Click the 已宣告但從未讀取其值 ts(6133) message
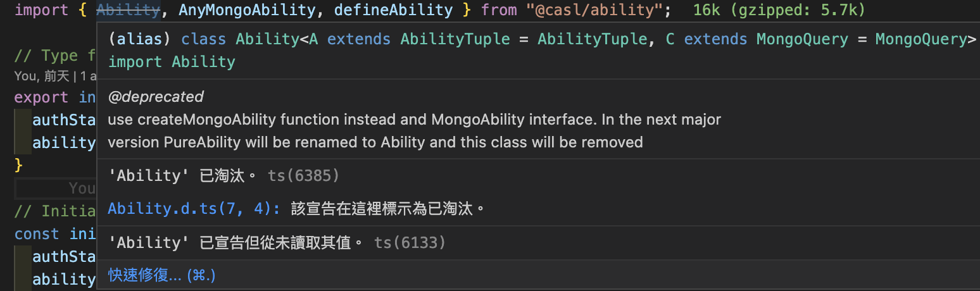980x291 pixels. point(277,242)
